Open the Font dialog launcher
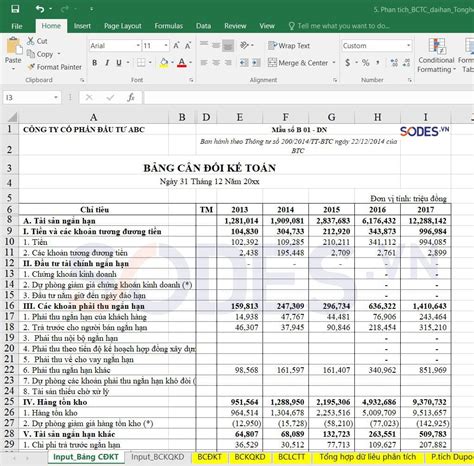 (191, 80)
